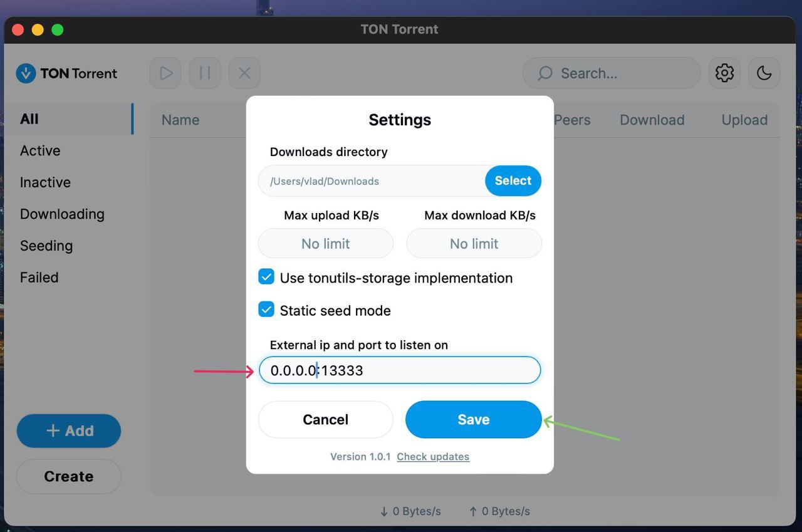802x532 pixels.
Task: Uncheck Use tonutils-storage implementation checkbox
Action: (266, 277)
